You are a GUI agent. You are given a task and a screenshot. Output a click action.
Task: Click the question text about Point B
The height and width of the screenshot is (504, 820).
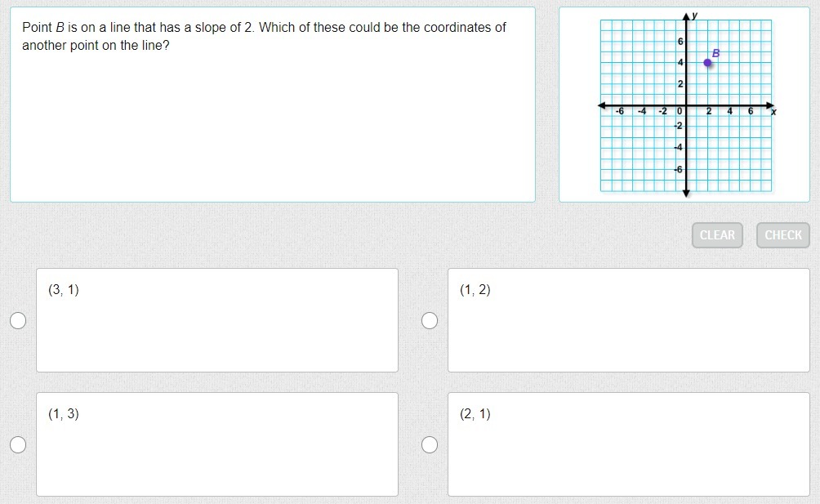(264, 36)
